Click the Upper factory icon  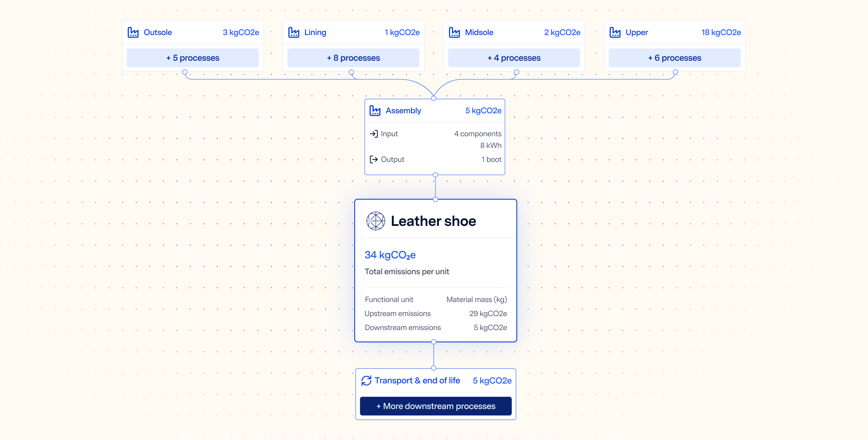(615, 33)
